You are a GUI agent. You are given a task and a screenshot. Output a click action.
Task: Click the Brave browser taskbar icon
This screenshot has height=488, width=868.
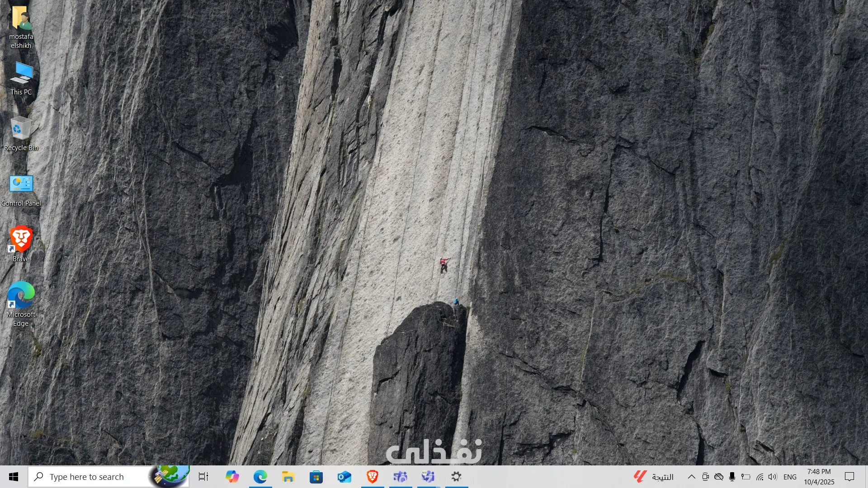point(372,477)
